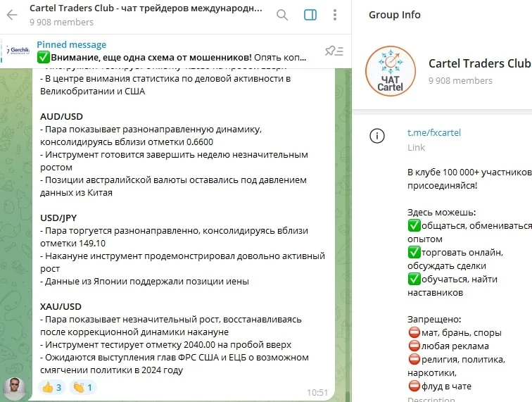
Task: Click the Link label under t.me/fxcartel
Action: 417,148
